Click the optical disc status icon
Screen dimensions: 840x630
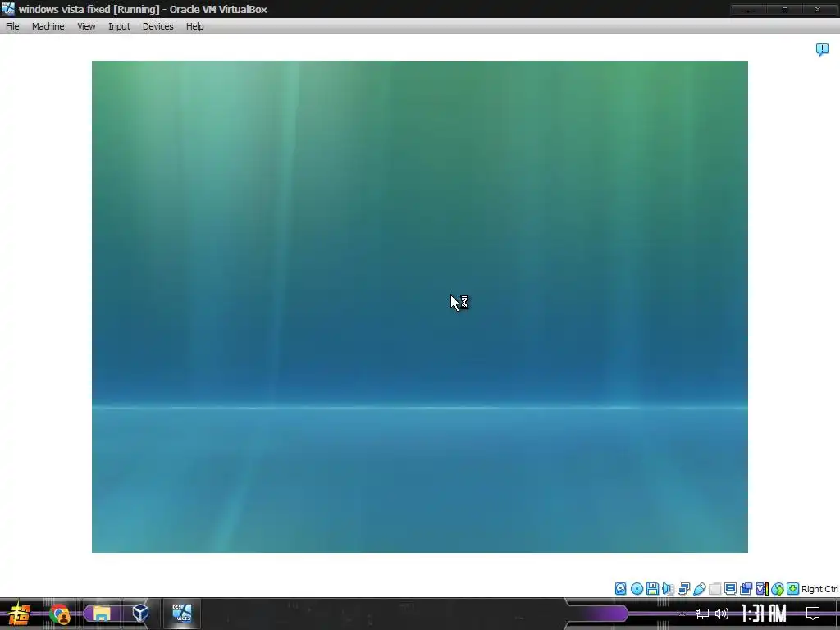click(x=637, y=589)
